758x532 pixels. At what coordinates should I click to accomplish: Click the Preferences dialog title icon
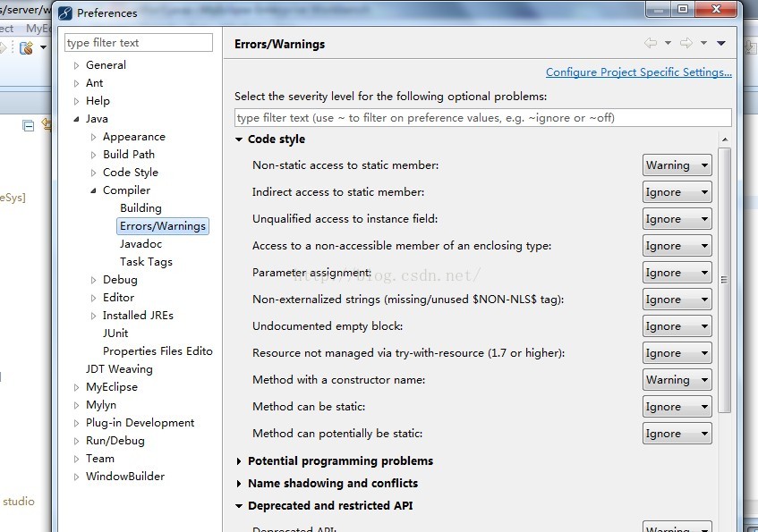(x=64, y=13)
